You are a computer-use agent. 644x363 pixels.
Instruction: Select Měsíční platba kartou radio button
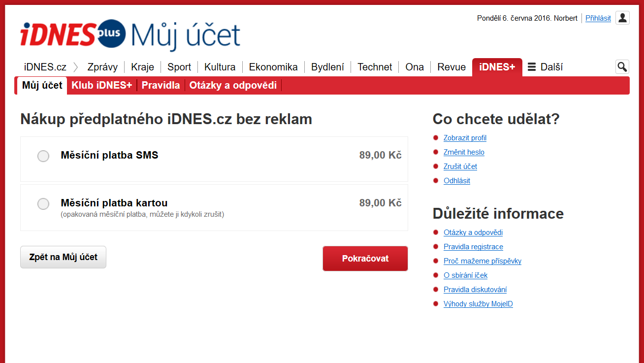pos(43,204)
